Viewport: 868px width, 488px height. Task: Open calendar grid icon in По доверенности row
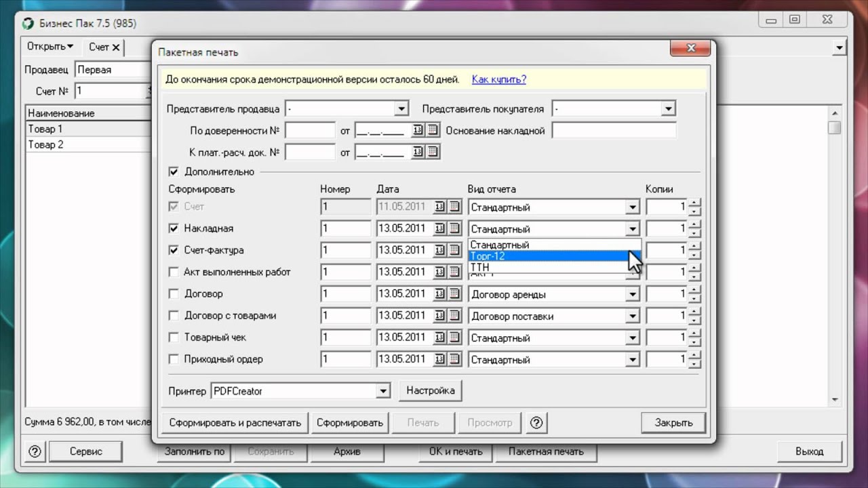(433, 130)
